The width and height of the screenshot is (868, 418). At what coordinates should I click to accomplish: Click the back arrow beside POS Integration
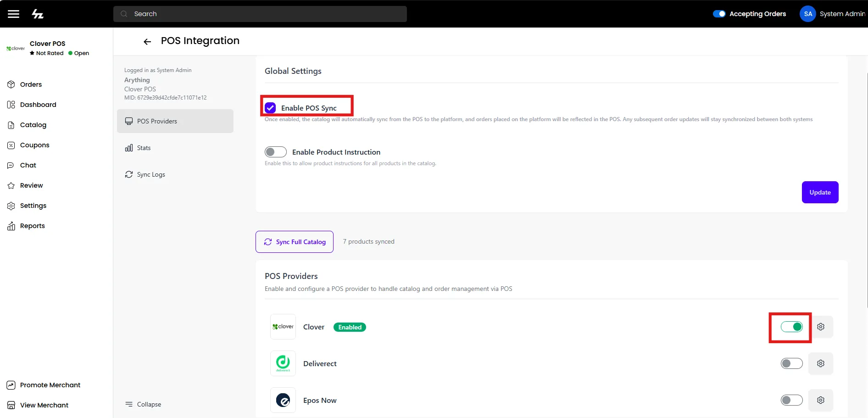pyautogui.click(x=147, y=42)
